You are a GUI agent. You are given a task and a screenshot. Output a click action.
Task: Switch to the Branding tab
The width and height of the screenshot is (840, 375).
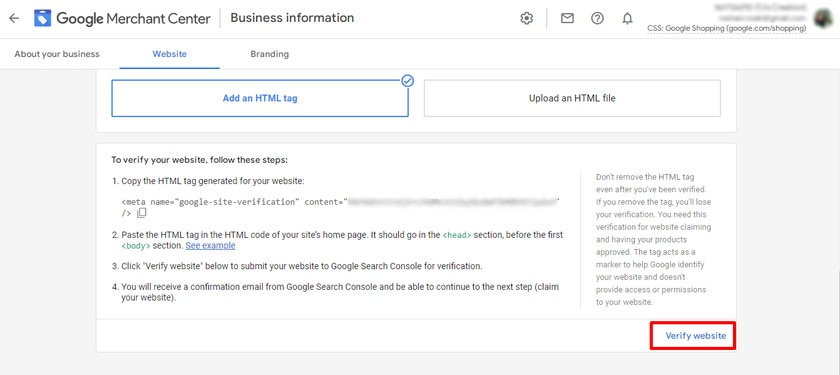click(x=269, y=54)
